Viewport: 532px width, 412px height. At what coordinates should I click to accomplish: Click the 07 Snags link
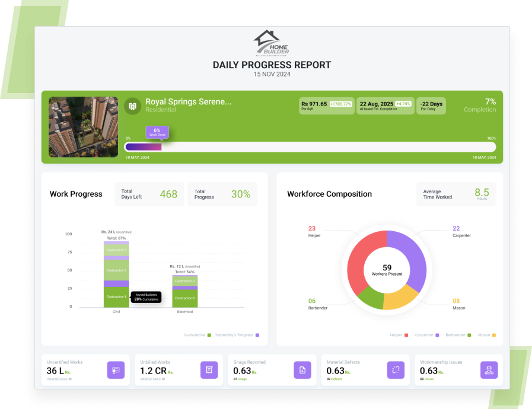pos(238,378)
